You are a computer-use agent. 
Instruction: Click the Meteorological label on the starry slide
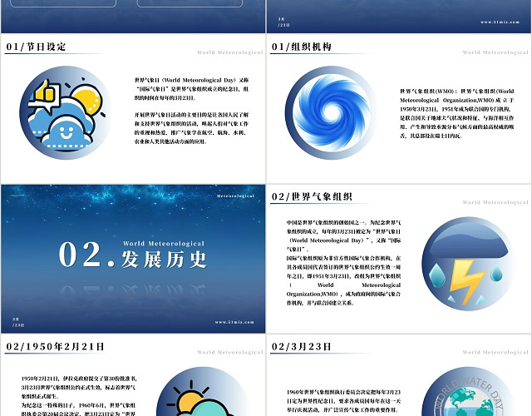[235, 196]
